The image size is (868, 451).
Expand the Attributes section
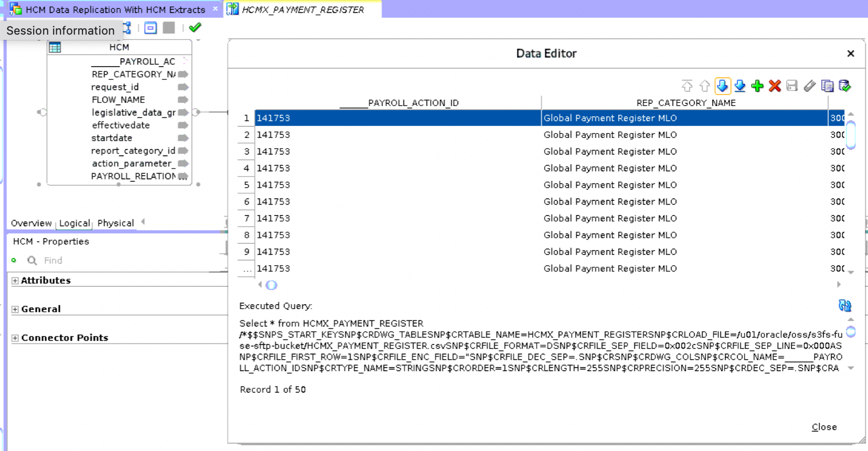pos(15,281)
